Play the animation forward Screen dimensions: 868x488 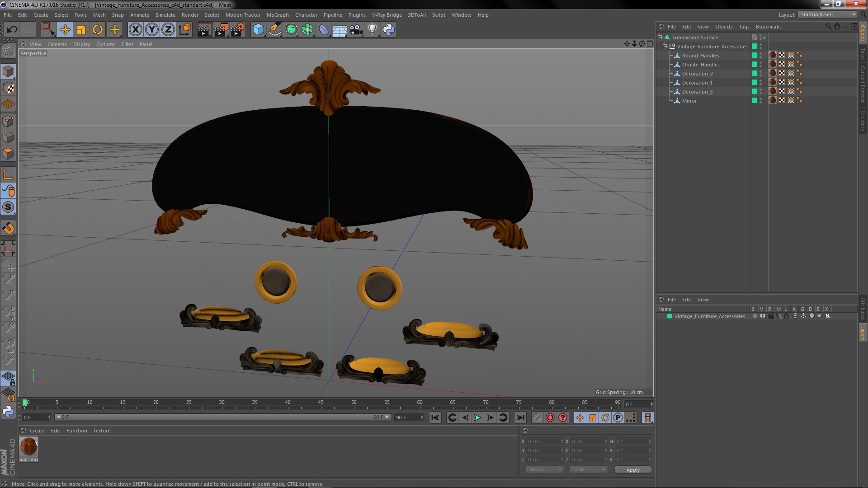coord(477,418)
